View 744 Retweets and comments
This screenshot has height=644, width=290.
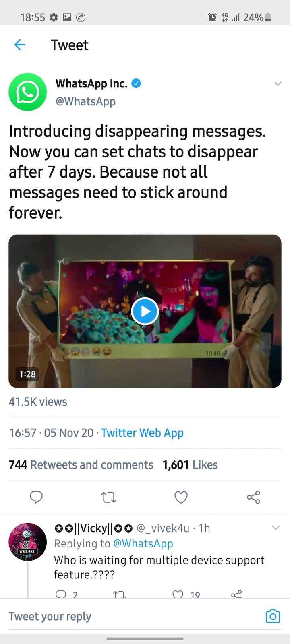coord(81,465)
